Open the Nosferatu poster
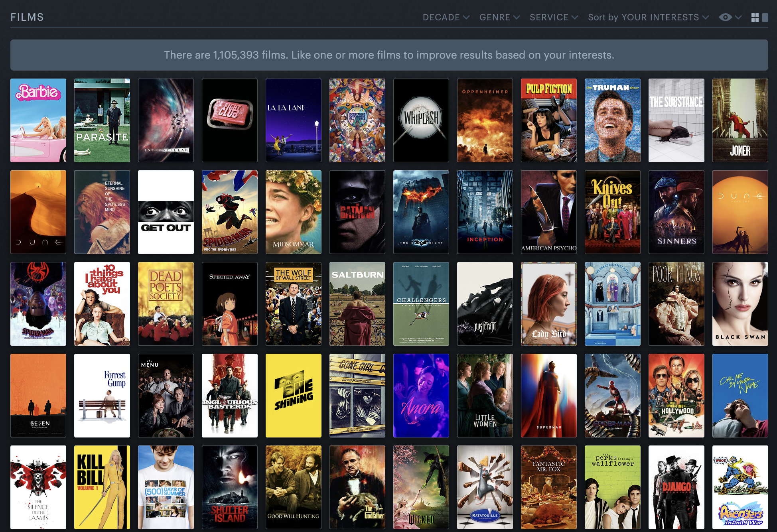777x532 pixels. (485, 304)
